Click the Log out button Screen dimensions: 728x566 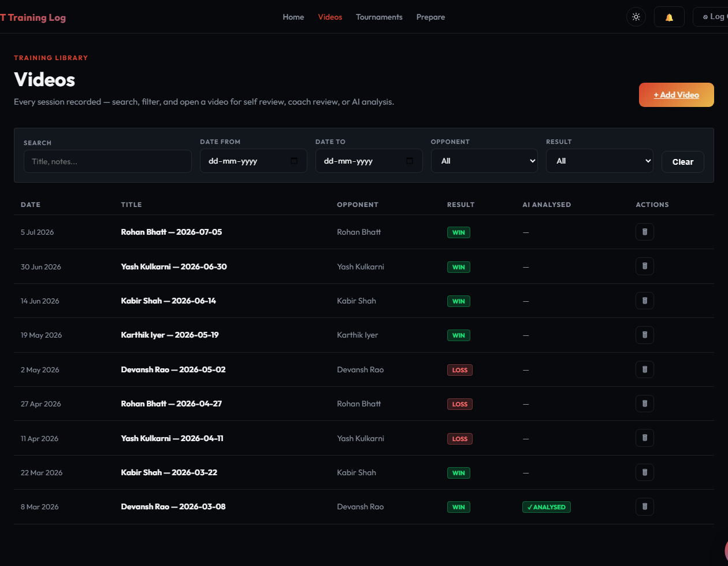point(711,17)
